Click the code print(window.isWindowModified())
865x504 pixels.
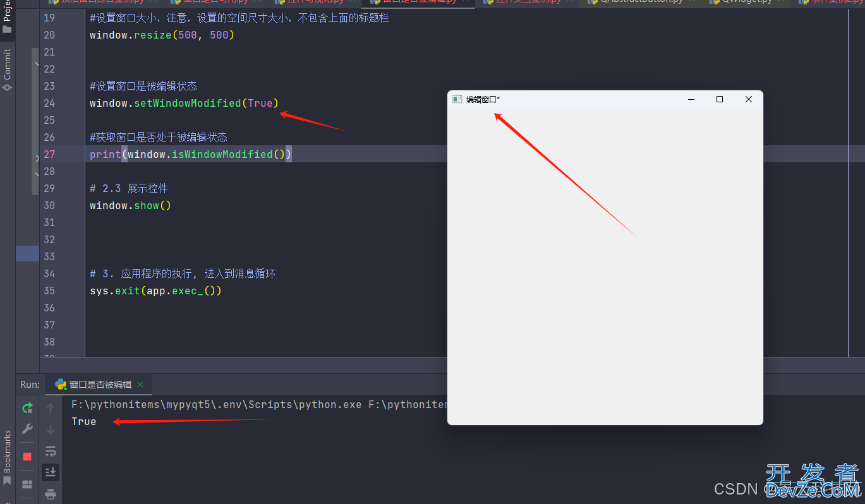[x=191, y=154]
